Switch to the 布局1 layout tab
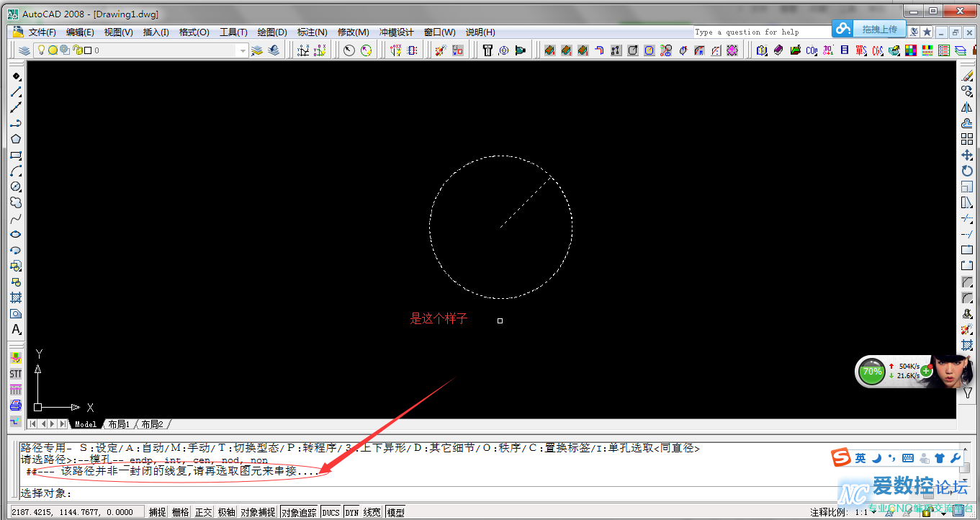This screenshot has width=980, height=520. [119, 424]
